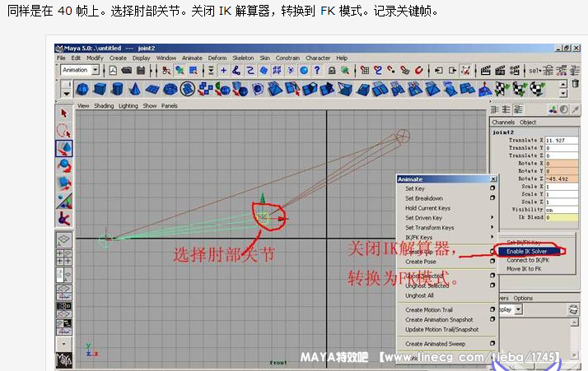
Task: Open the Animation menu set dropdown
Action: tap(96, 70)
